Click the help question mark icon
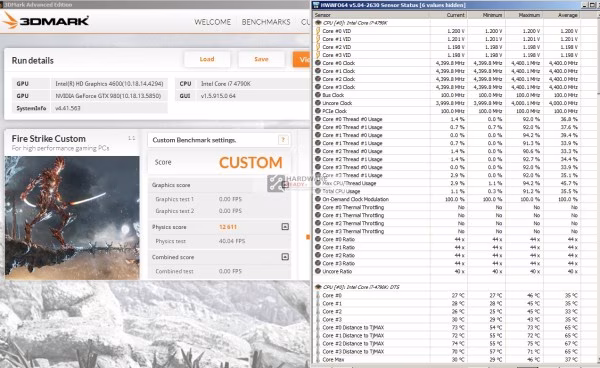The image size is (600, 368). pyautogui.click(x=283, y=140)
